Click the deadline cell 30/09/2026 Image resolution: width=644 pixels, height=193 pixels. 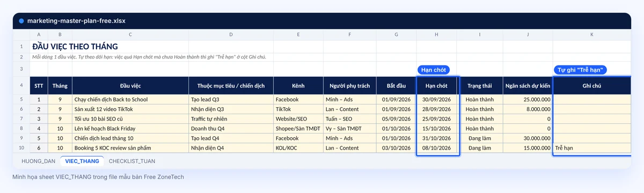coord(437,99)
